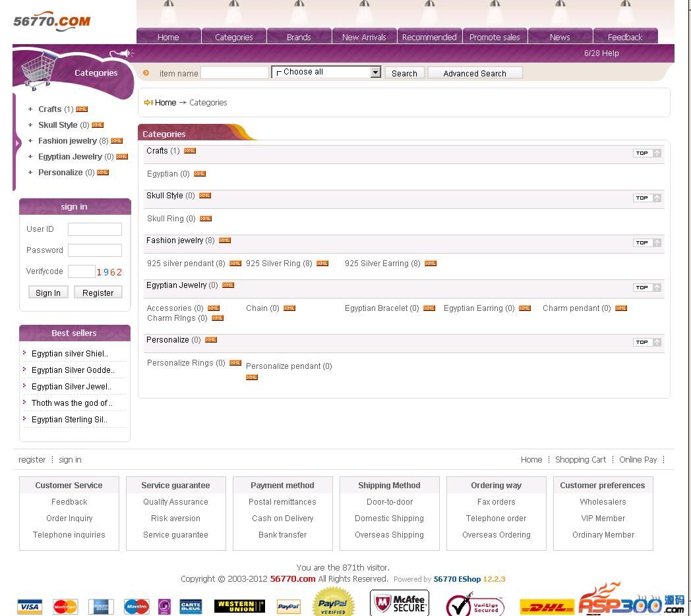
Task: Open the Promote sales navigation tab
Action: coord(495,37)
